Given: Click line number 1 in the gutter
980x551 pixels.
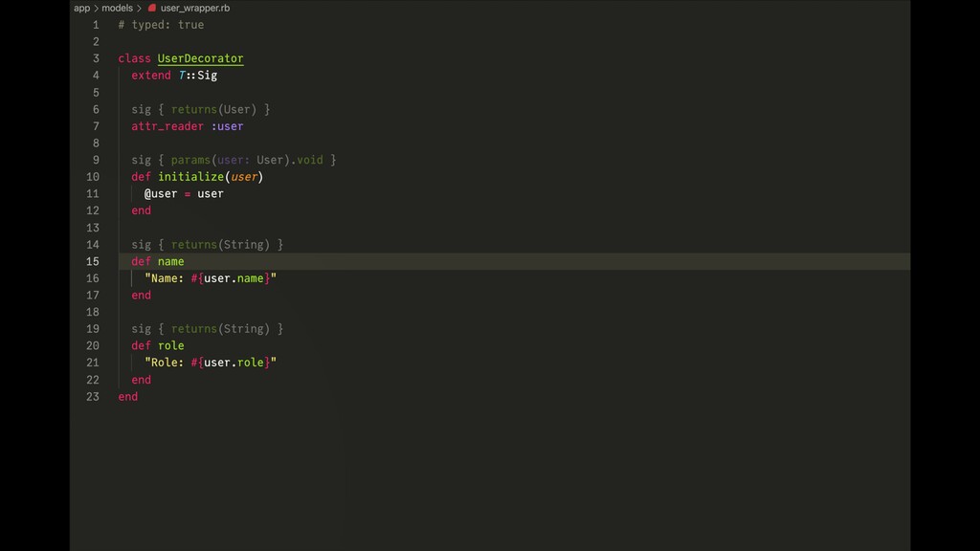Looking at the screenshot, I should click(96, 25).
